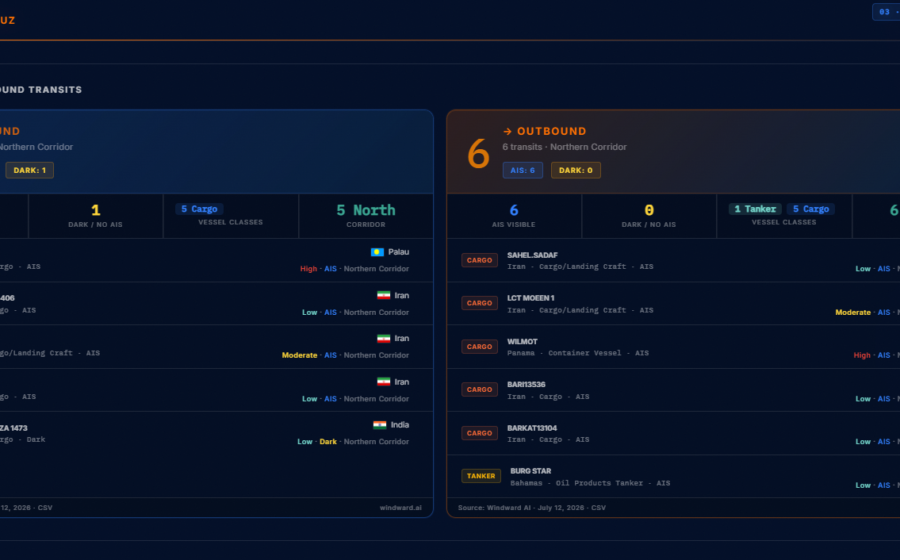Select the LCT MOEEN 1 vessel name
900x560 pixels.
pos(530,298)
